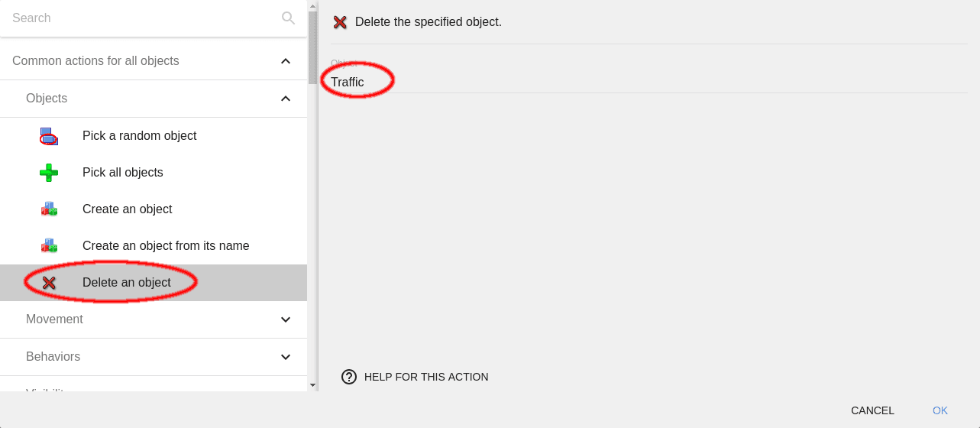Click the red X icon beside Delete an object

click(49, 283)
